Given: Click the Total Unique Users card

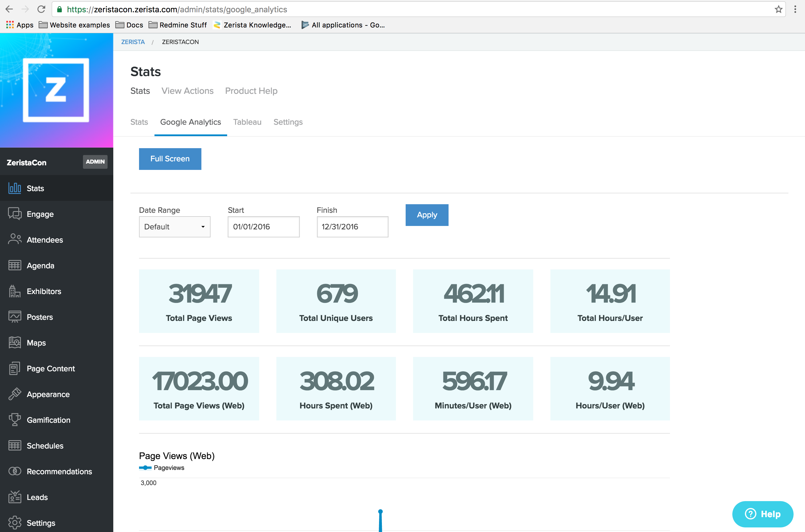Looking at the screenshot, I should coord(336,301).
